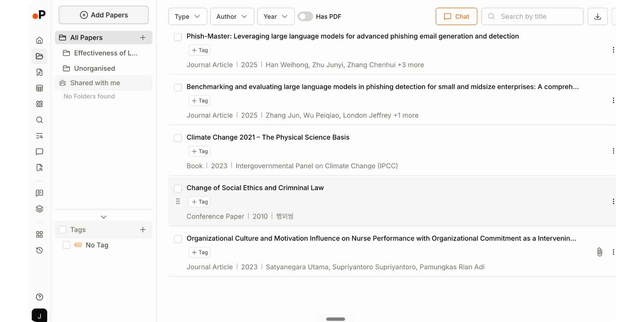Open the Type filter dropdown
The width and height of the screenshot is (644, 322).
coord(187,16)
